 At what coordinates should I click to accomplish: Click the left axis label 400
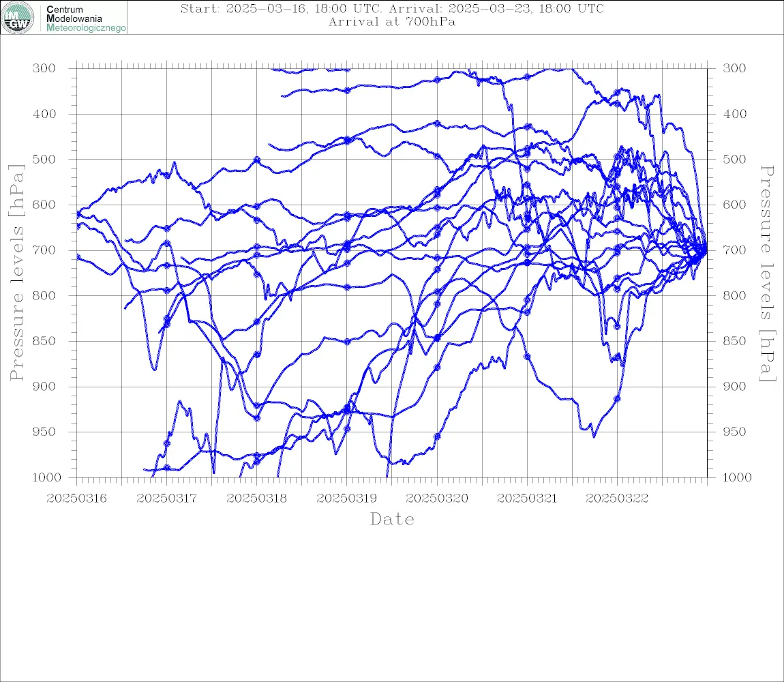pyautogui.click(x=44, y=114)
